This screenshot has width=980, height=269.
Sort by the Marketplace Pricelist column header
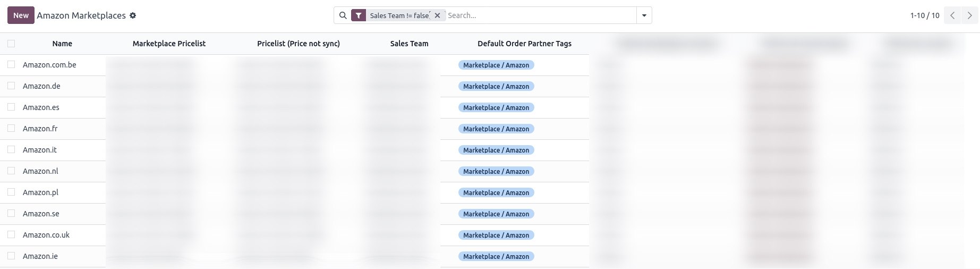click(169, 44)
